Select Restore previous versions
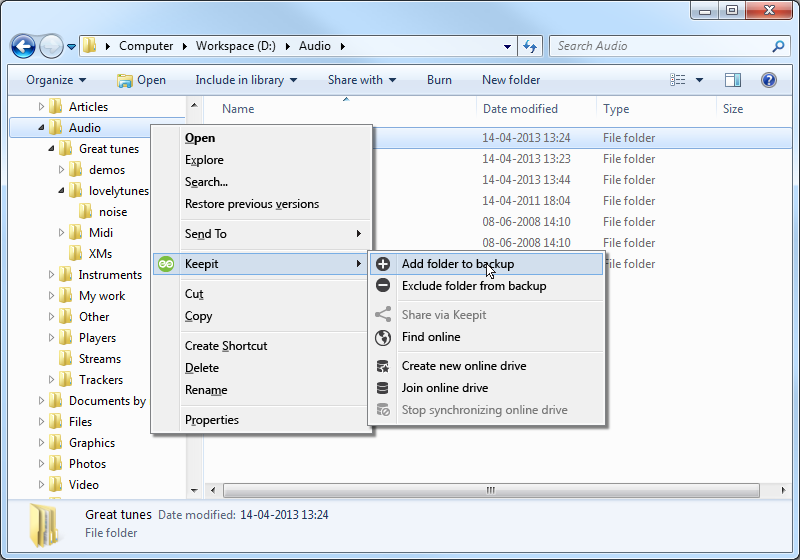Image resolution: width=800 pixels, height=560 pixels. (262, 204)
